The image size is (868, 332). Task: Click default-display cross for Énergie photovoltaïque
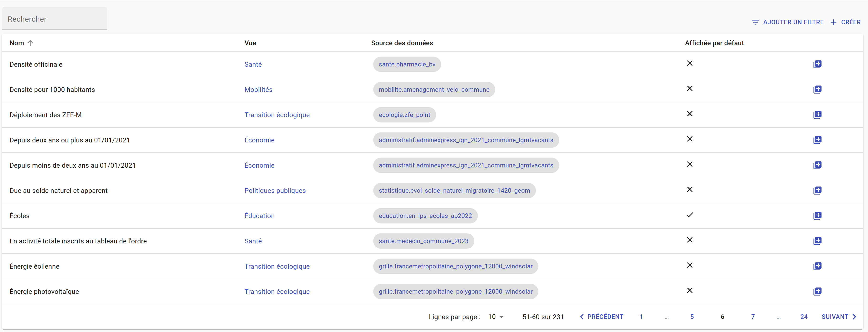[x=690, y=291]
